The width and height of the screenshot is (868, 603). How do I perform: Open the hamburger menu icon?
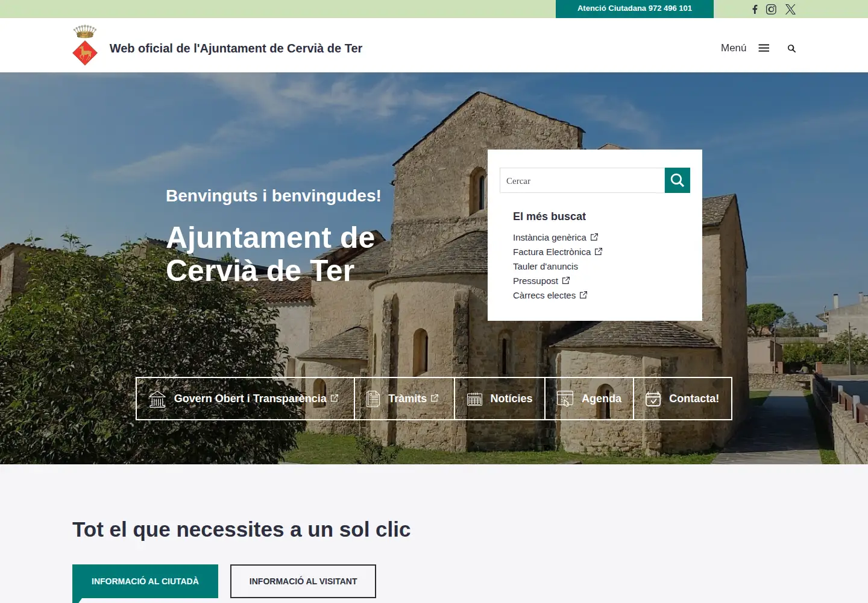click(764, 48)
